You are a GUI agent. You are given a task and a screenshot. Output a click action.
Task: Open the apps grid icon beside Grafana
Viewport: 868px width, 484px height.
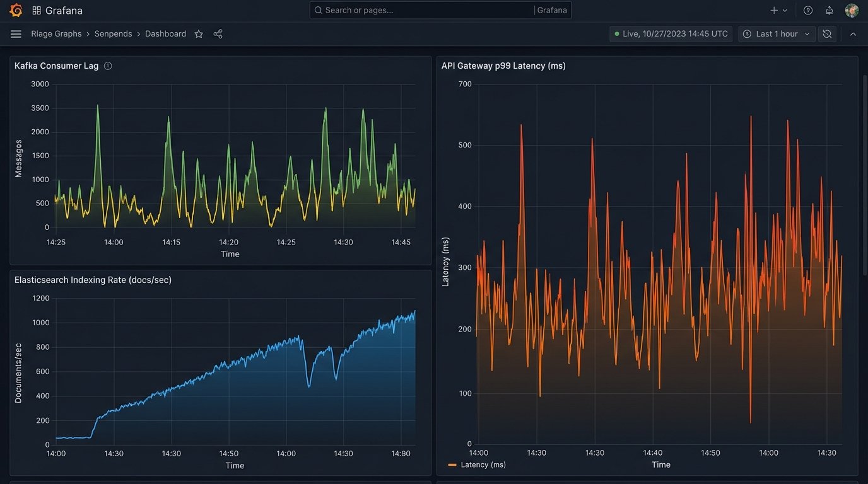click(x=37, y=11)
